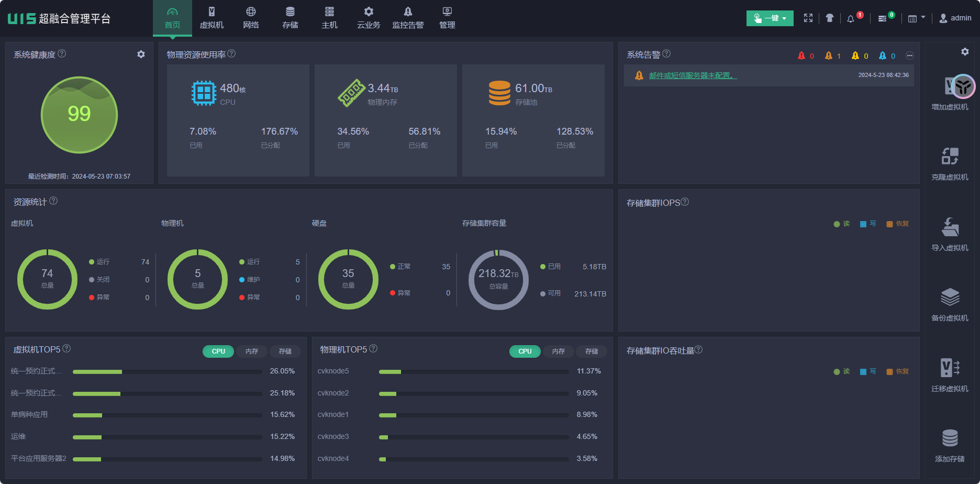Click the admin username text
This screenshot has height=484, width=980.
[961, 18]
